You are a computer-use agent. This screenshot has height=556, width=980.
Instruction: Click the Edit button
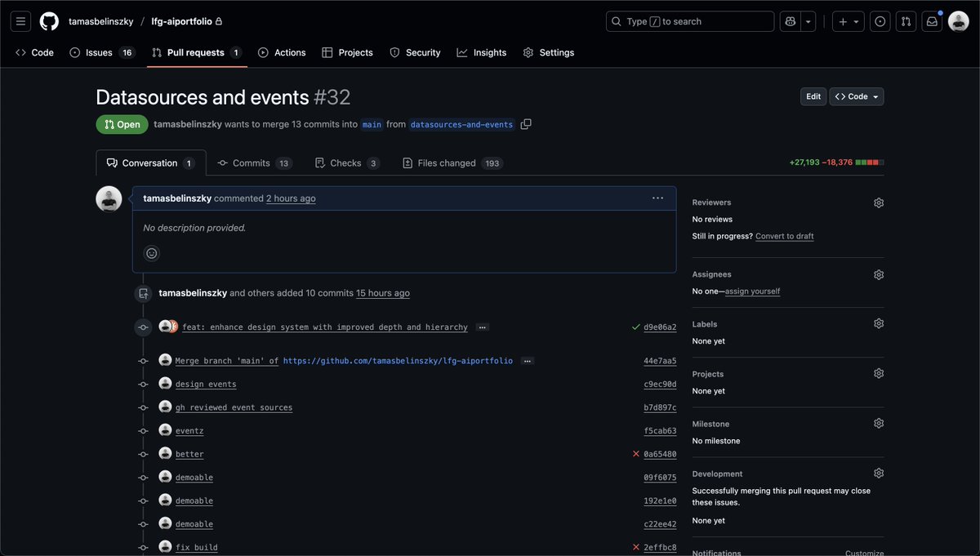[x=813, y=96]
